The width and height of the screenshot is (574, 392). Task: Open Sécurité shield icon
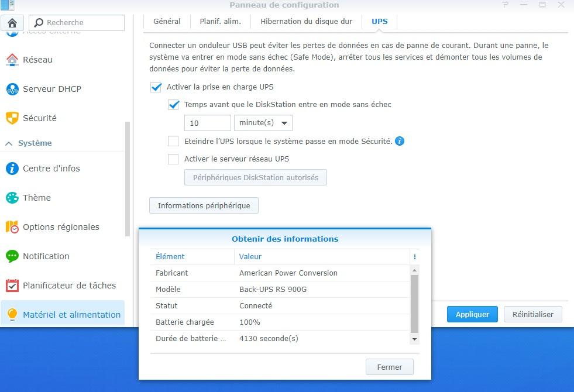[12, 118]
